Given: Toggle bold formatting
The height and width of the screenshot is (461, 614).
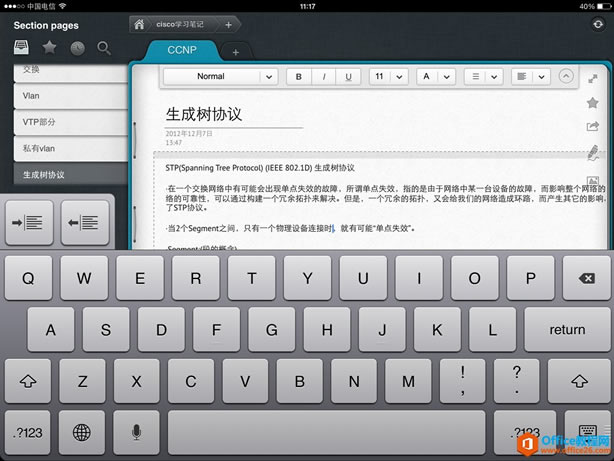Looking at the screenshot, I should tap(299, 76).
